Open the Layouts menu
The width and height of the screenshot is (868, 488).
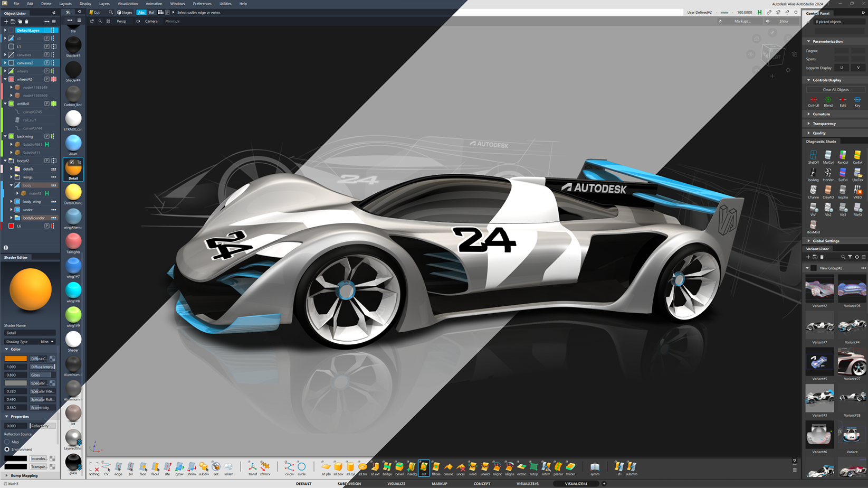(x=65, y=4)
